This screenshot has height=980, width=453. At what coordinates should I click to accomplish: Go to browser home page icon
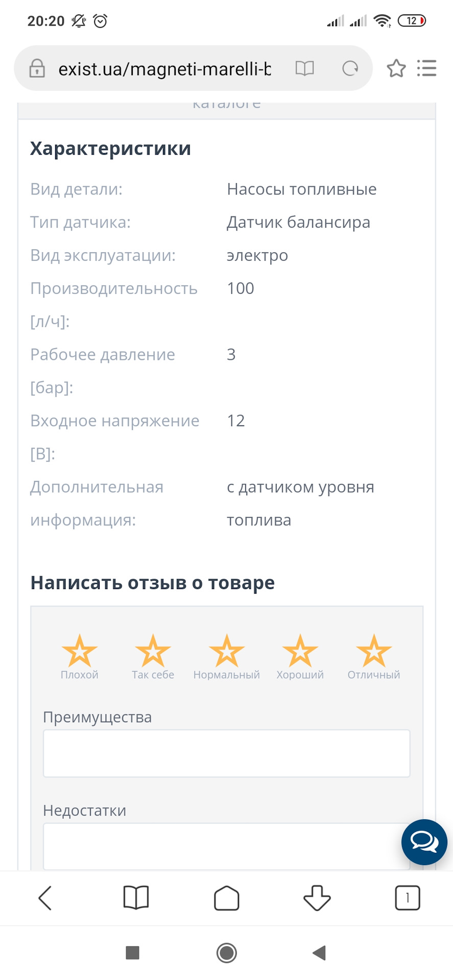coord(226,898)
